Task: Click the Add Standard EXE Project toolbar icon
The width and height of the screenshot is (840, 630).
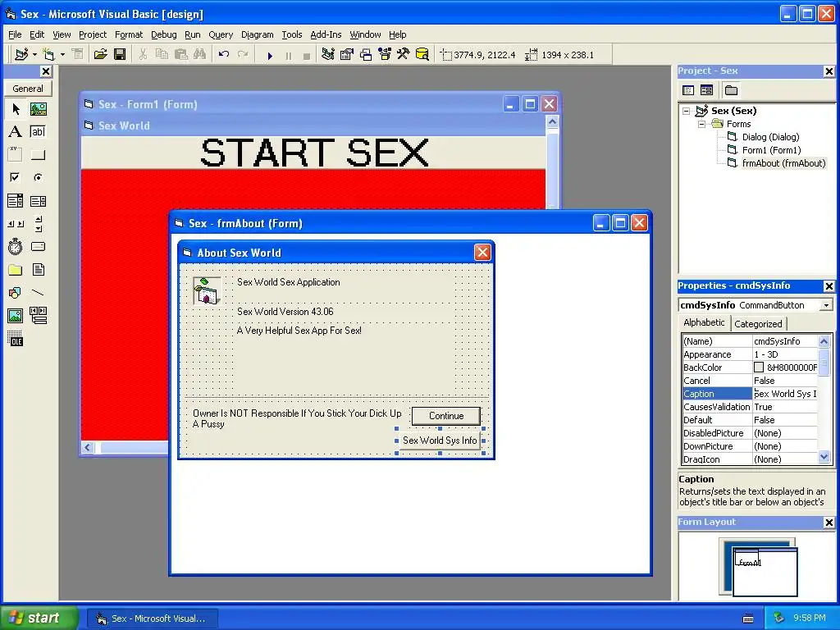Action: point(21,54)
